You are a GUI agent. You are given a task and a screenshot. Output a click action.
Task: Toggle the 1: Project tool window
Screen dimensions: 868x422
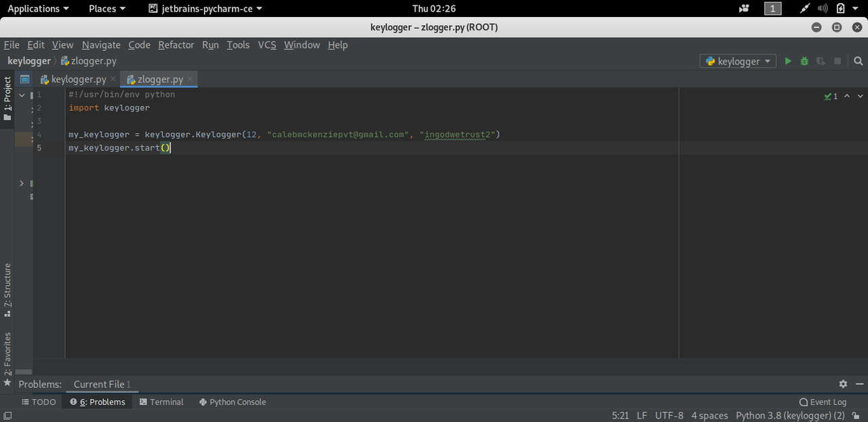coord(7,99)
